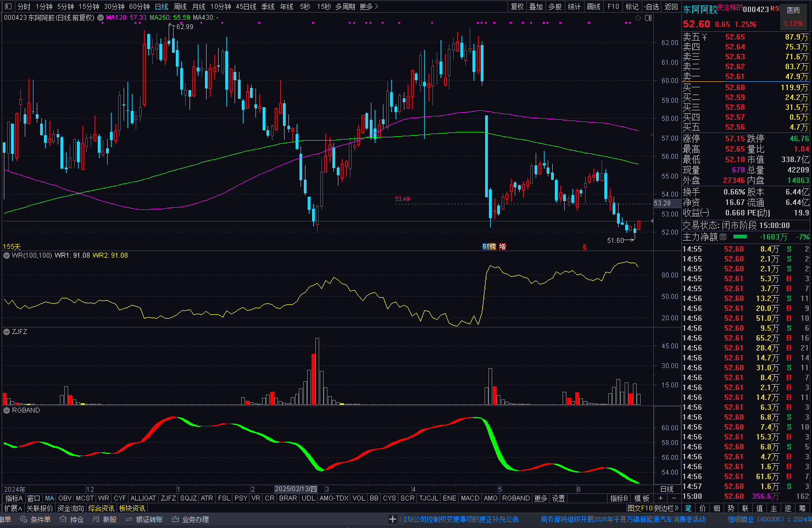Click the ZJFZ panel settings circle icon
The height and width of the screenshot is (528, 812).
tap(7, 332)
